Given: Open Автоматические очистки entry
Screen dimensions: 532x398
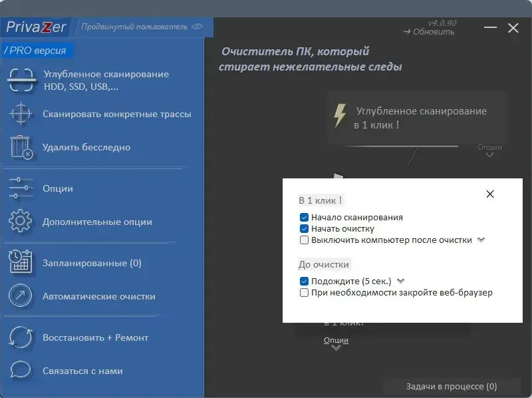Looking at the screenshot, I should [99, 296].
